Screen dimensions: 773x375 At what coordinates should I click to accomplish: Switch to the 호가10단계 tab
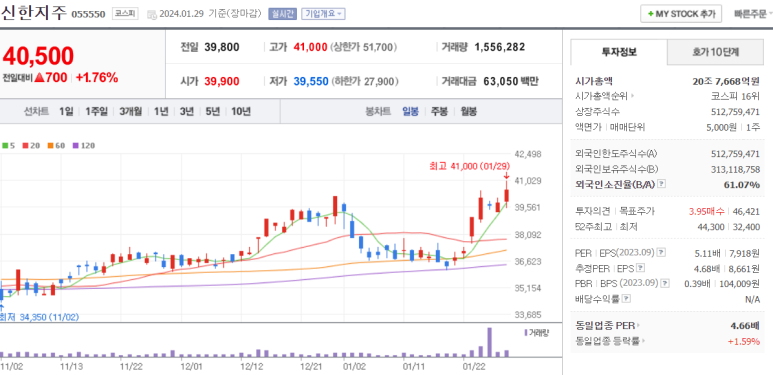pyautogui.click(x=715, y=52)
